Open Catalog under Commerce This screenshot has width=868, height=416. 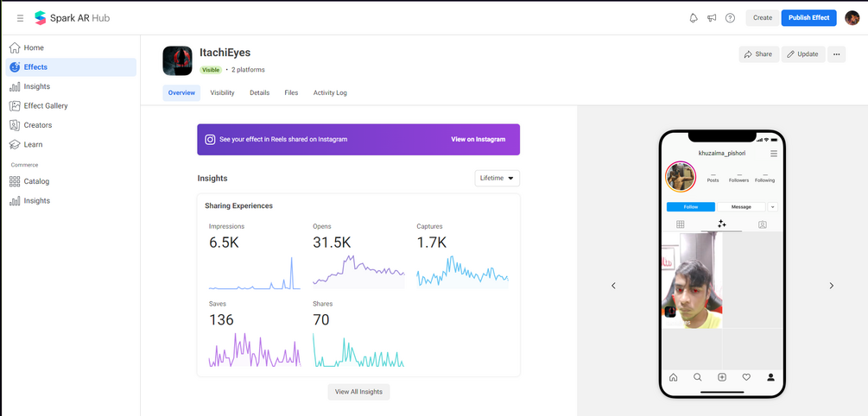pyautogui.click(x=36, y=181)
